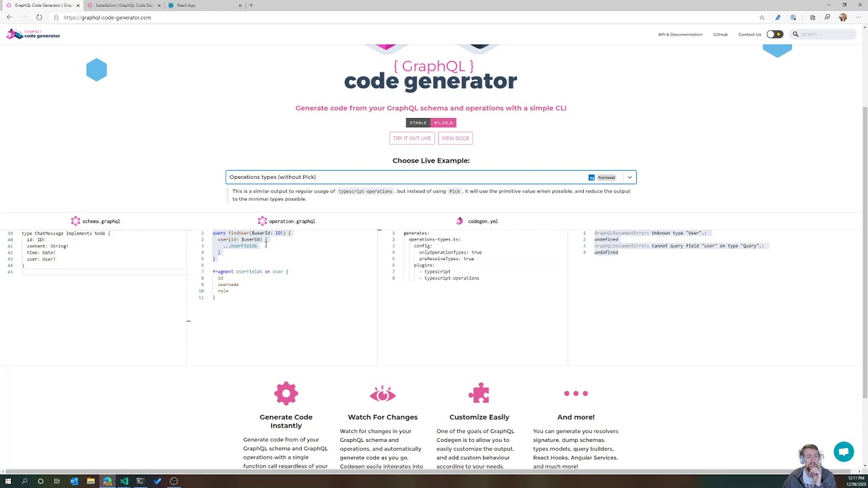Open the Windows Start menu
The image size is (868, 488).
click(x=8, y=481)
